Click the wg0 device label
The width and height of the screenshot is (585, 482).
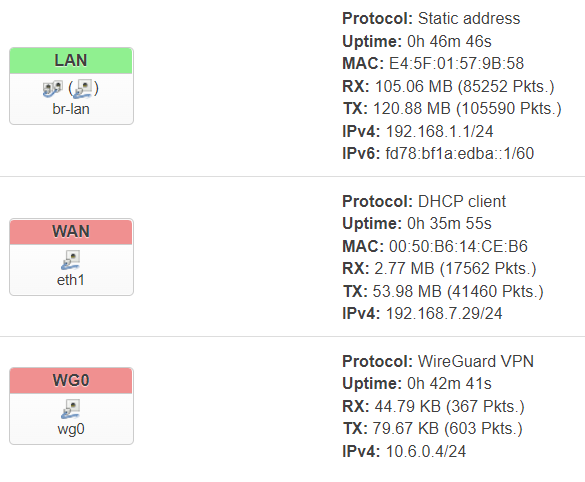[71, 429]
